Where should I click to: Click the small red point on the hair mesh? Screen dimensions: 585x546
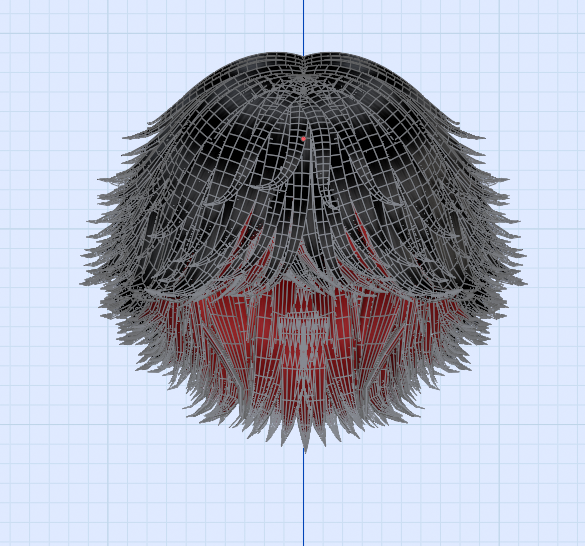303,139
